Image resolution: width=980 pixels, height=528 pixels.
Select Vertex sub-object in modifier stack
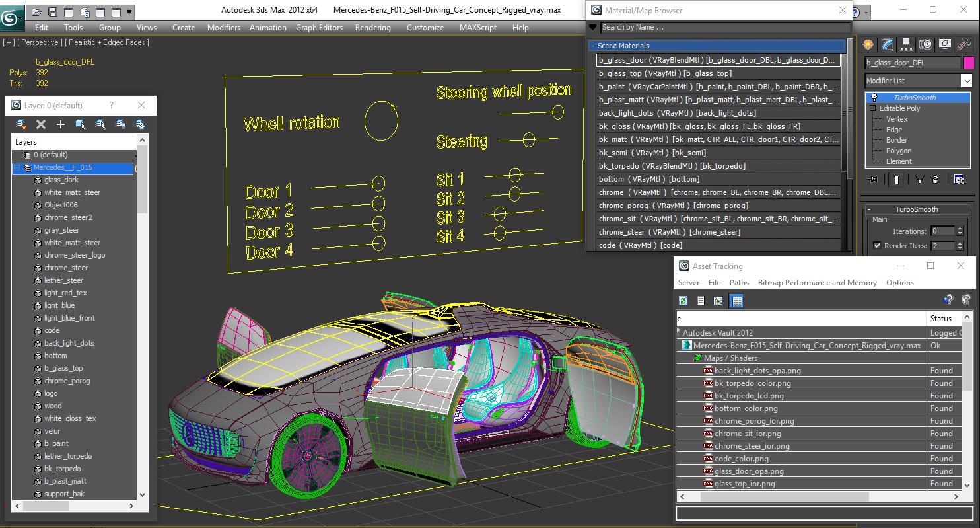coord(897,119)
